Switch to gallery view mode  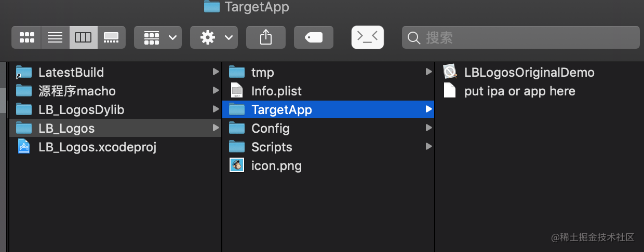point(111,37)
